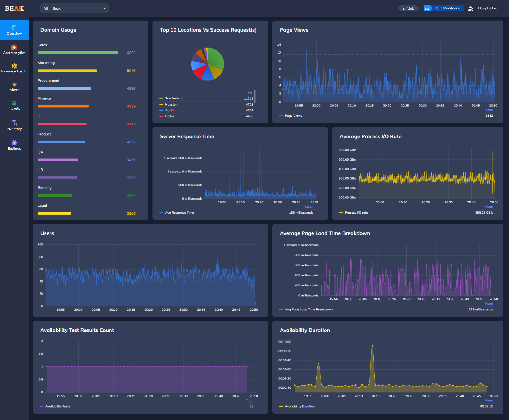Click the 159 milliseconds mean value
The height and width of the screenshot is (420, 509).
pos(301,213)
